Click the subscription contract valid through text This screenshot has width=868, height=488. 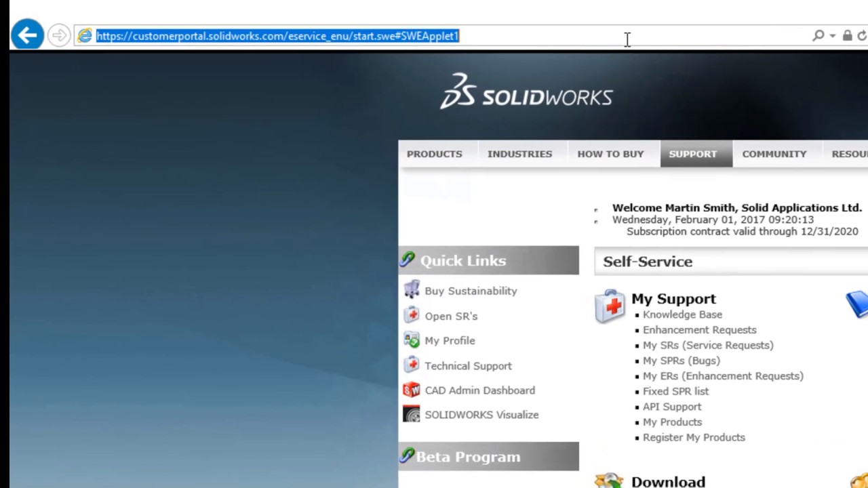click(743, 232)
